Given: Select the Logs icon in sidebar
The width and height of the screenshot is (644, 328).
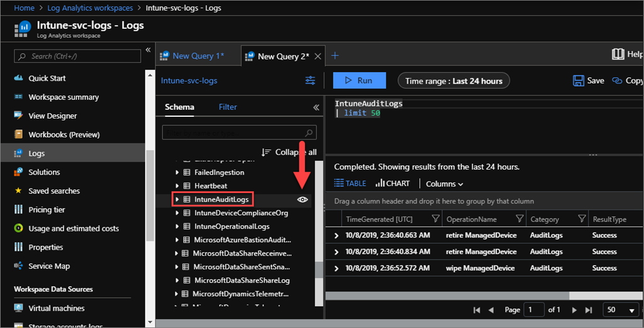Looking at the screenshot, I should pos(18,153).
